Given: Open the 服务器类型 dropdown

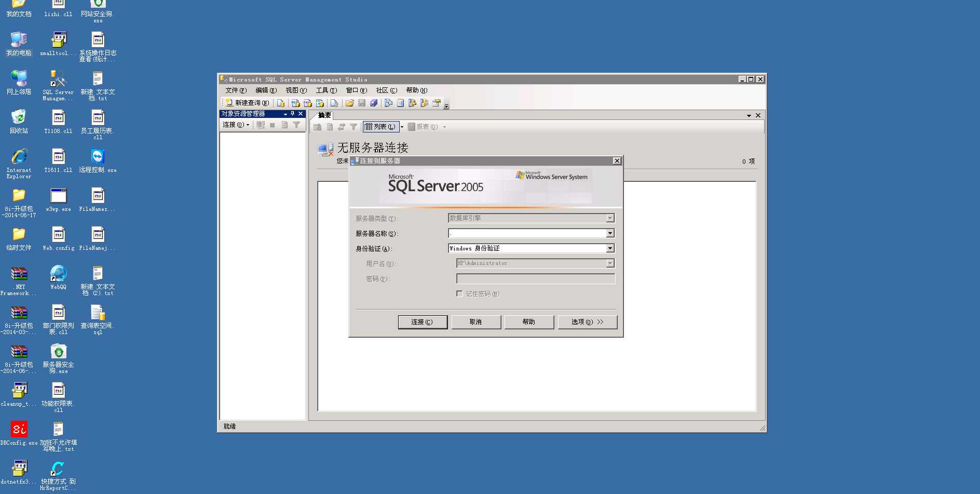Looking at the screenshot, I should pos(610,218).
